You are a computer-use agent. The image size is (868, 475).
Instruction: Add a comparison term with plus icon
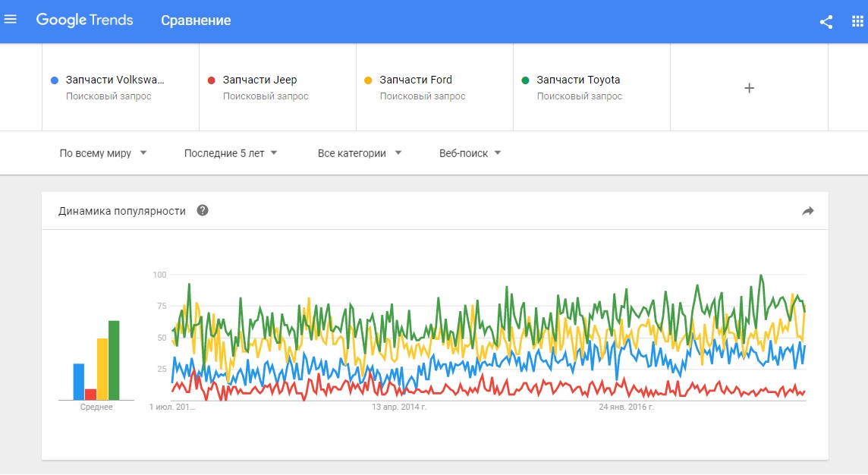coord(749,88)
